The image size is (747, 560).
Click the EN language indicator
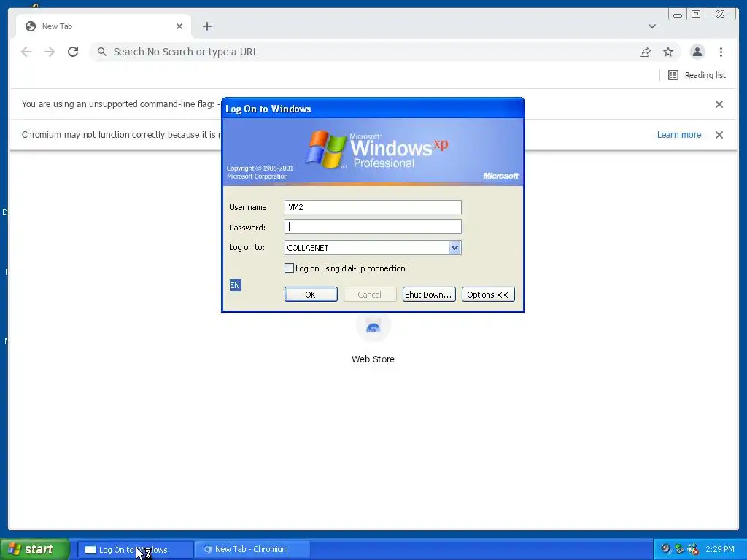tap(236, 285)
